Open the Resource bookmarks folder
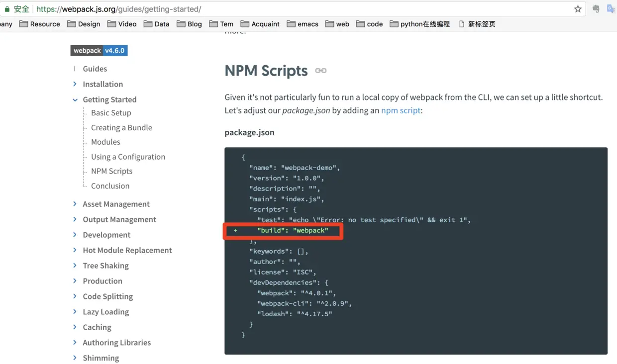 [39, 23]
